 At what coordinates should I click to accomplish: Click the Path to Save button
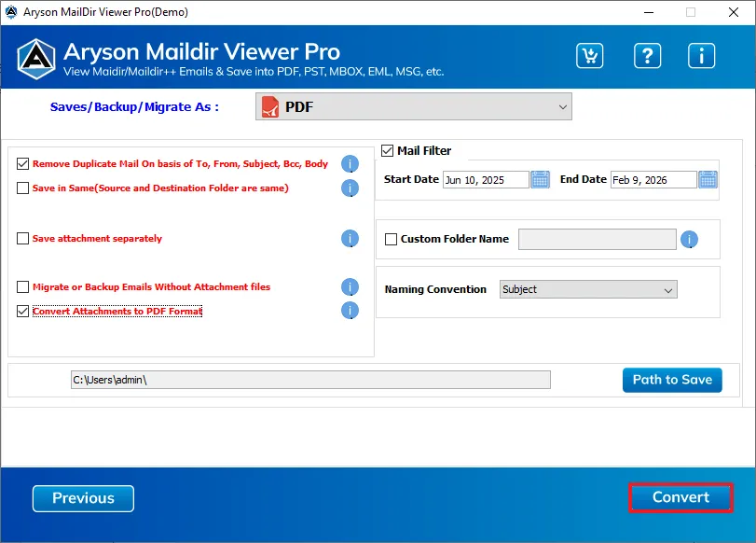coord(672,380)
